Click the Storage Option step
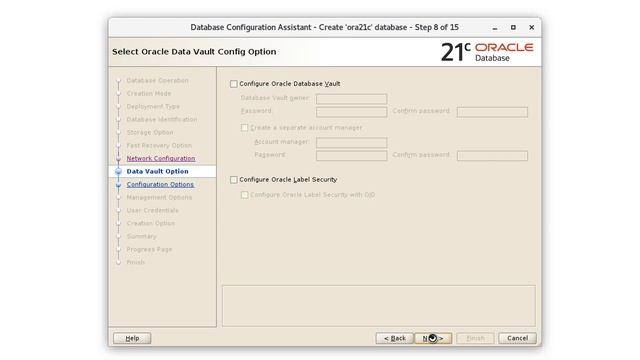 pyautogui.click(x=150, y=133)
